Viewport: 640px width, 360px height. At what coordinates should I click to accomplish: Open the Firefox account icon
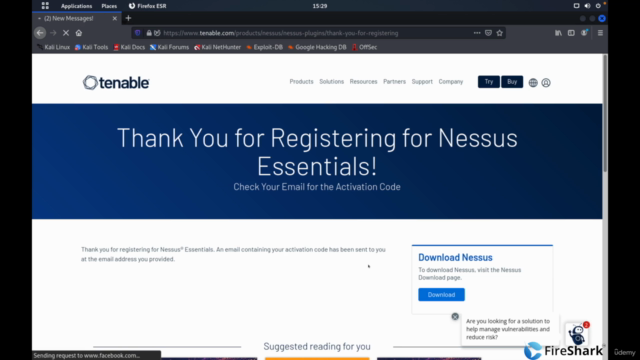pyautogui.click(x=584, y=33)
